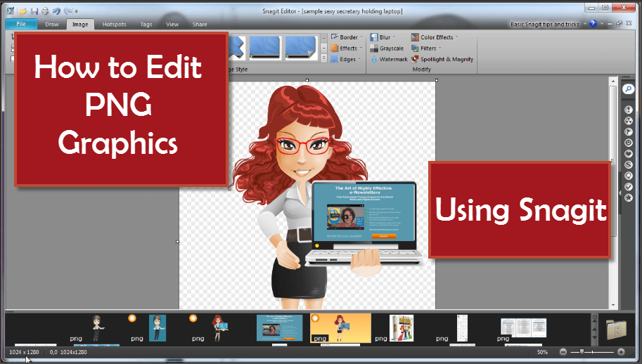Click the smiley face flag icon on right sidebar

[x=628, y=143]
